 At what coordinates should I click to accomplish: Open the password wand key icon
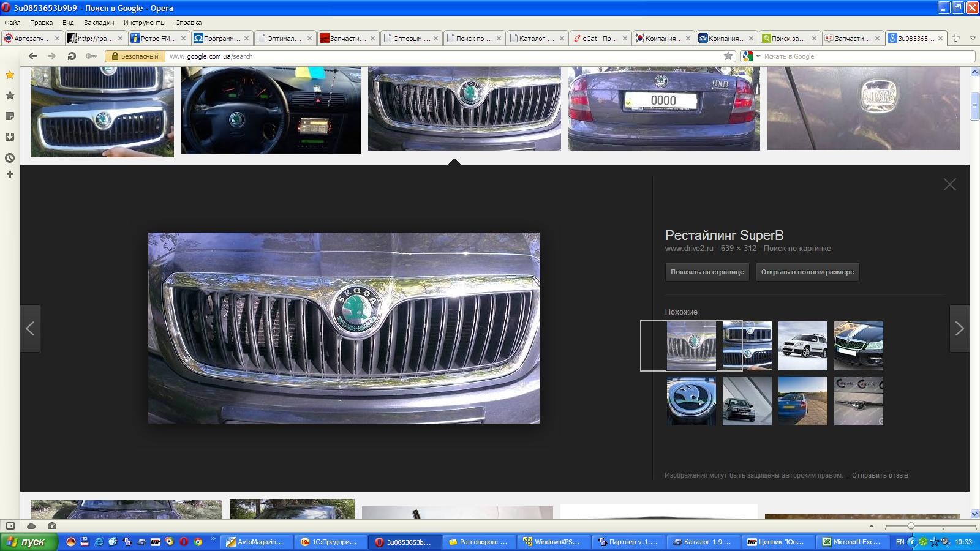click(90, 56)
